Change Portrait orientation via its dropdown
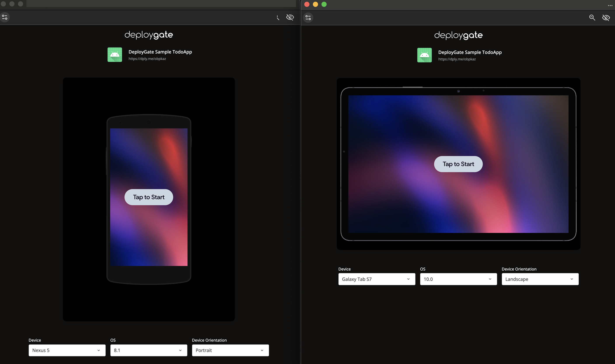Screen dimensions: 615x364 click(x=230, y=350)
